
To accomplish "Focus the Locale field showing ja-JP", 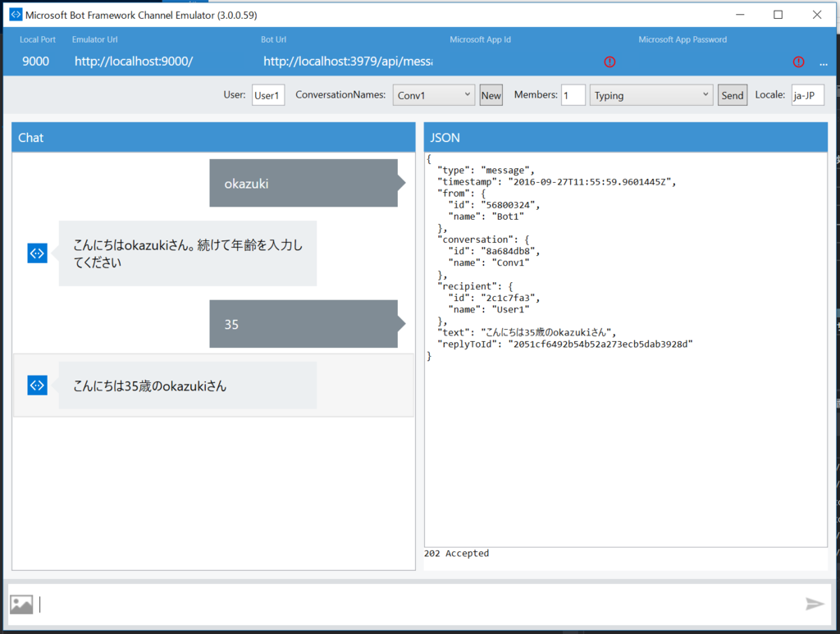I will [807, 95].
